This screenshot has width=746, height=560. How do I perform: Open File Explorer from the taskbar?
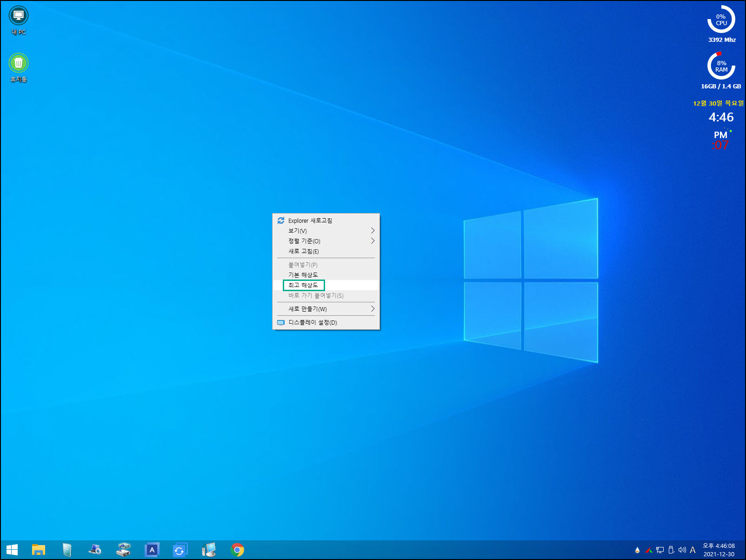point(39,550)
